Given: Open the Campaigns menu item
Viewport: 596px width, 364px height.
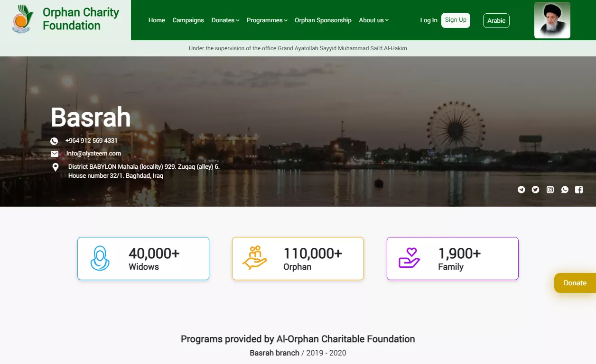Looking at the screenshot, I should pos(188,20).
